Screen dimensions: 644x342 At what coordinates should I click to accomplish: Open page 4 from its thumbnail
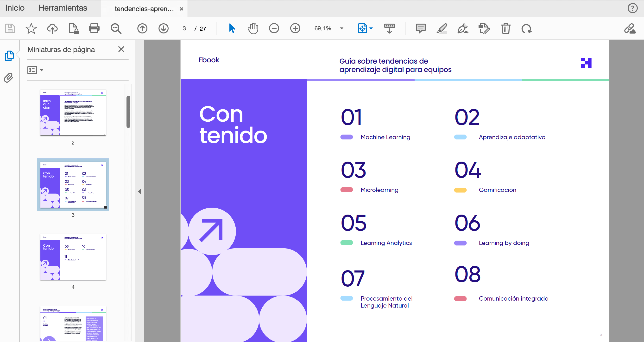73,257
